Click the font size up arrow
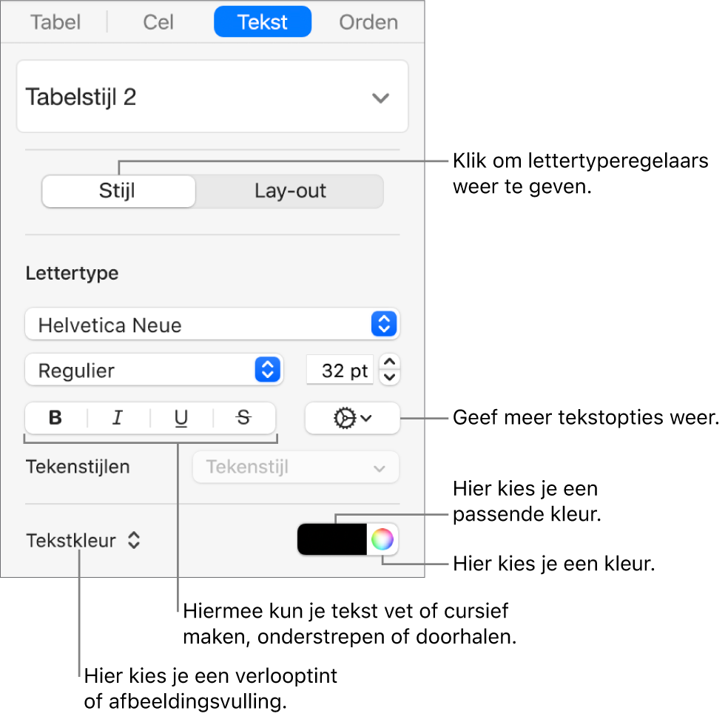 point(389,364)
